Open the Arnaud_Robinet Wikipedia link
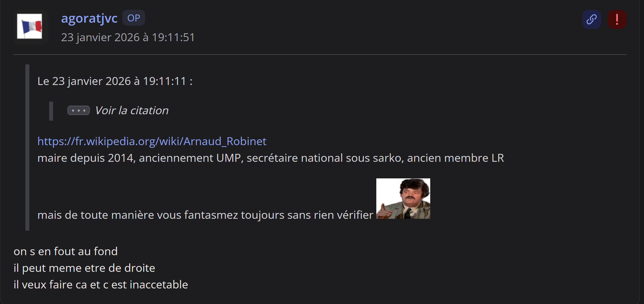The image size is (644, 304). click(152, 141)
